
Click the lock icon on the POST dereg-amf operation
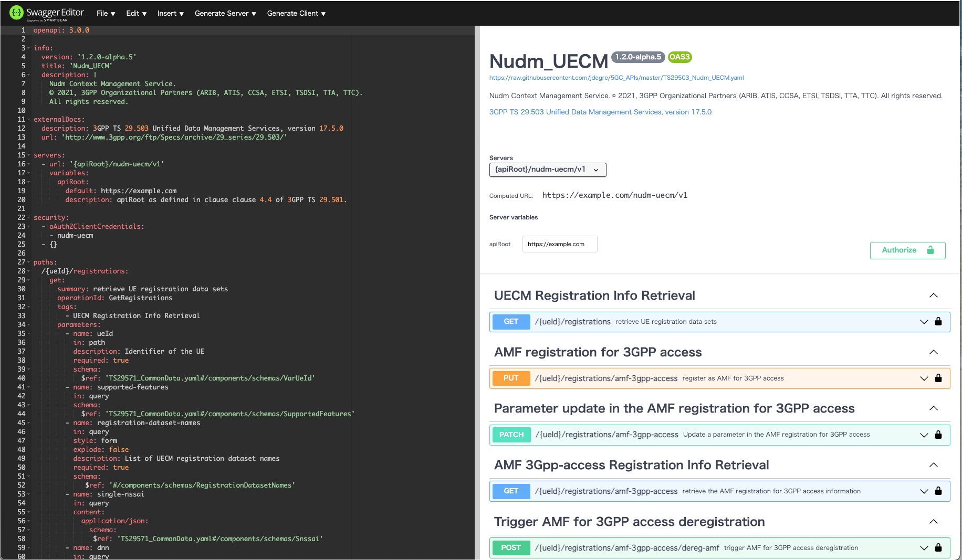[x=938, y=547]
